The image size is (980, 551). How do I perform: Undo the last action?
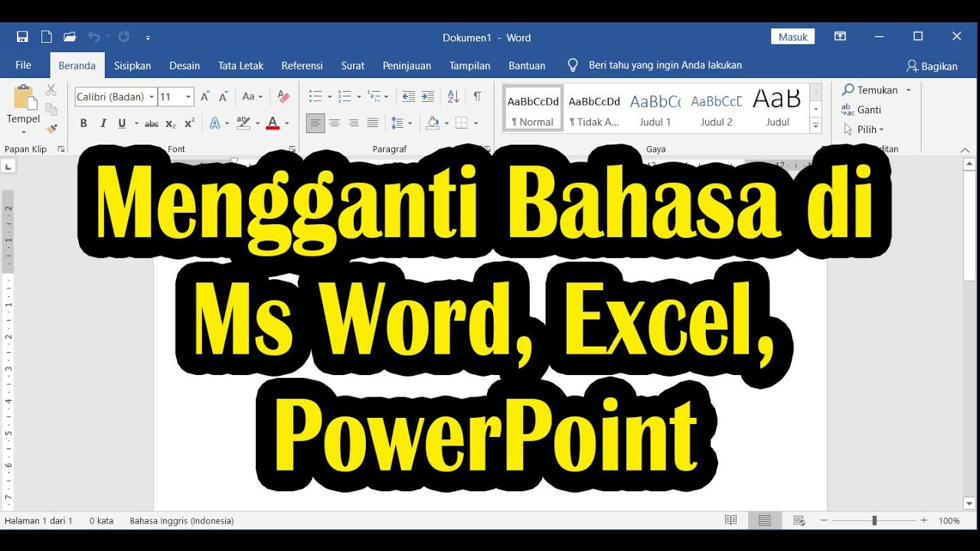click(x=93, y=37)
